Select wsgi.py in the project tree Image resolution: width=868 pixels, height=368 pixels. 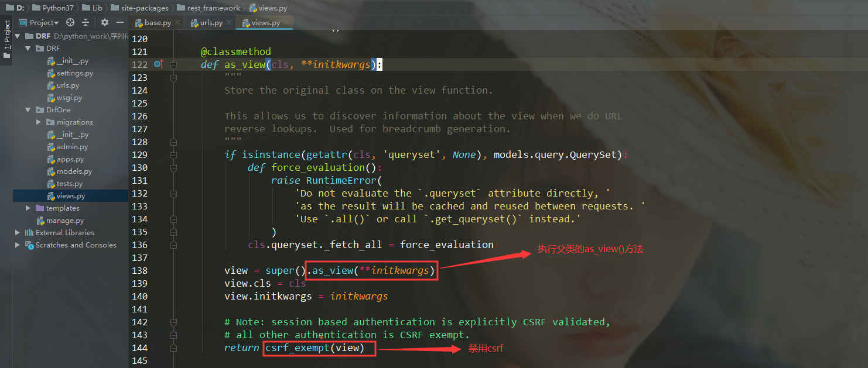click(70, 98)
